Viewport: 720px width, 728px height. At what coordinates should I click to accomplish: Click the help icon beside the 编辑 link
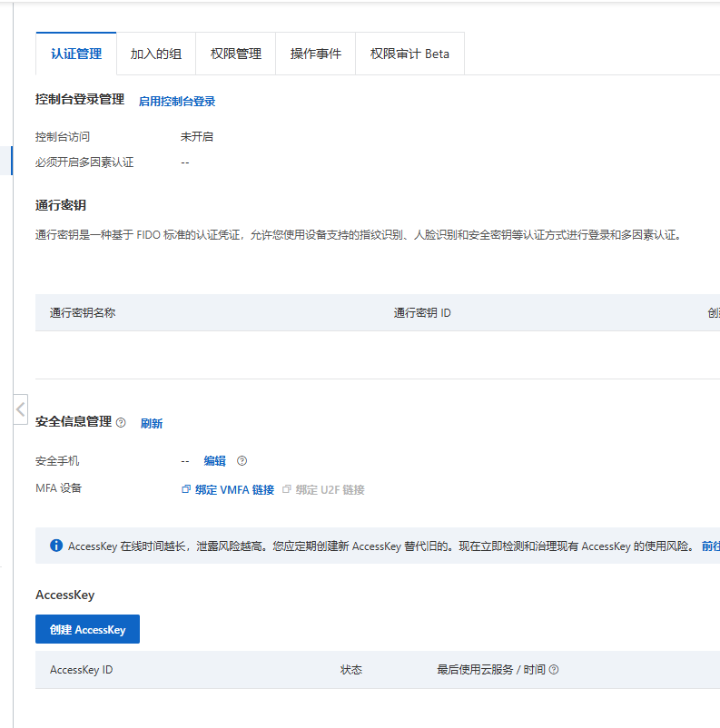pos(242,460)
